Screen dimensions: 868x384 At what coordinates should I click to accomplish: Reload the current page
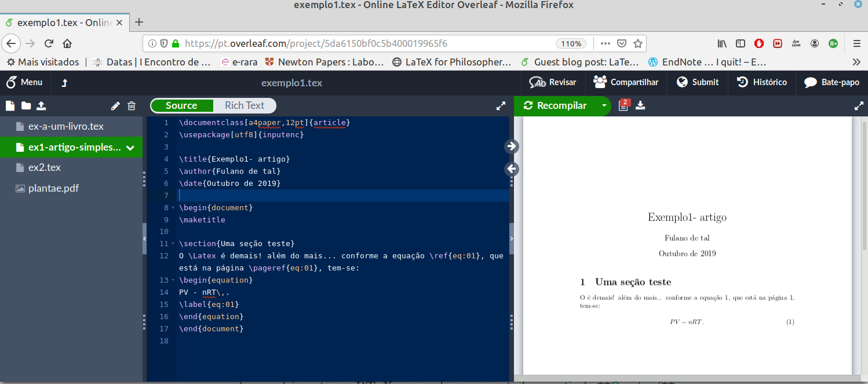(x=49, y=43)
